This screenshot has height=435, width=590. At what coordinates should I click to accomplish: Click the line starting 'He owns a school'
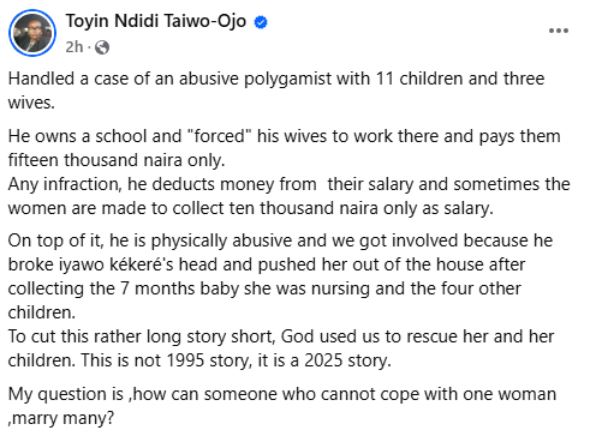click(x=284, y=136)
